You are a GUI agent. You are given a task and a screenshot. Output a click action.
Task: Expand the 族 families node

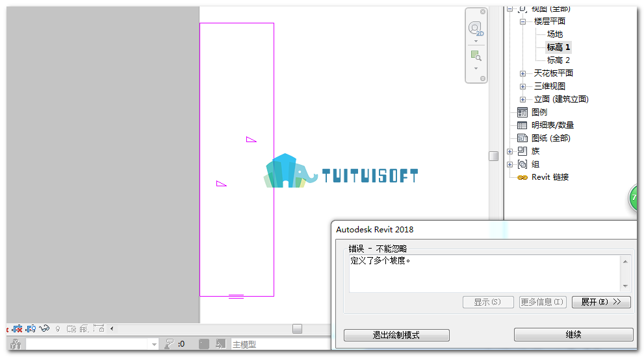coord(509,151)
